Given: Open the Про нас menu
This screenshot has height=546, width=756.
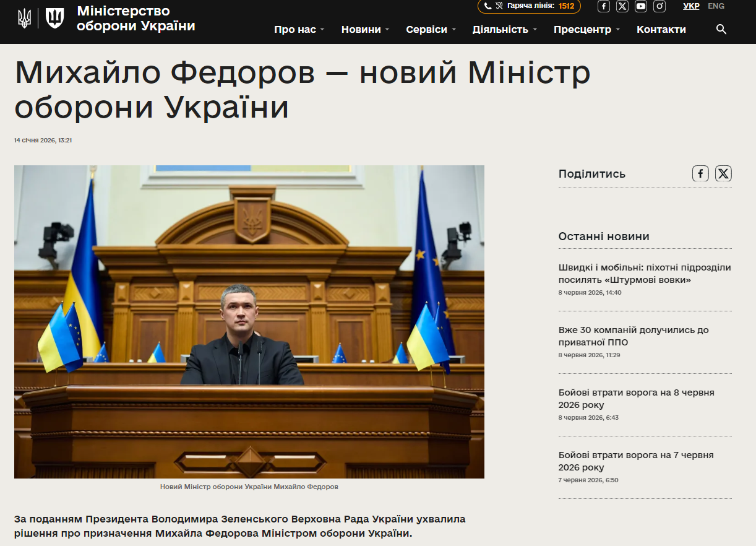Looking at the screenshot, I should click(x=295, y=29).
